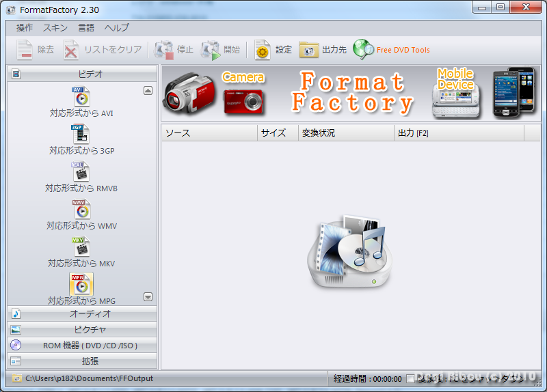The image size is (547, 392).
Task: Click 対応形式から AVI label
Action: [x=81, y=113]
